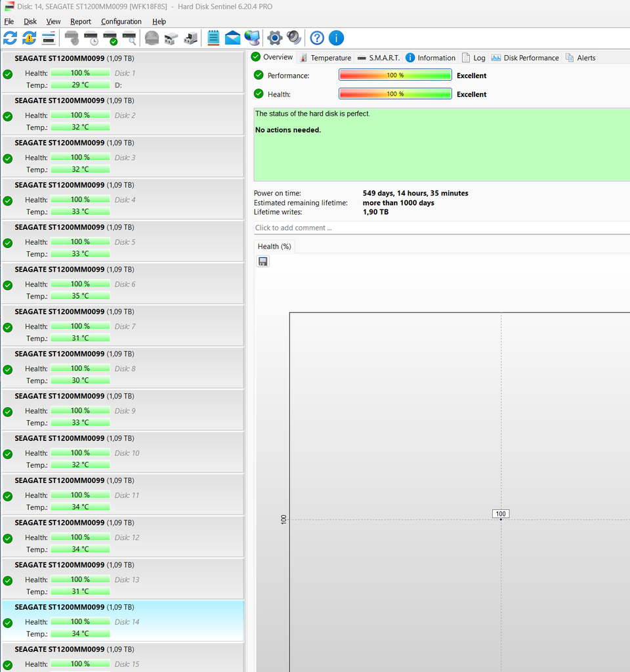Click the blue 'i' About icon
The image size is (630, 672).
coord(337,38)
